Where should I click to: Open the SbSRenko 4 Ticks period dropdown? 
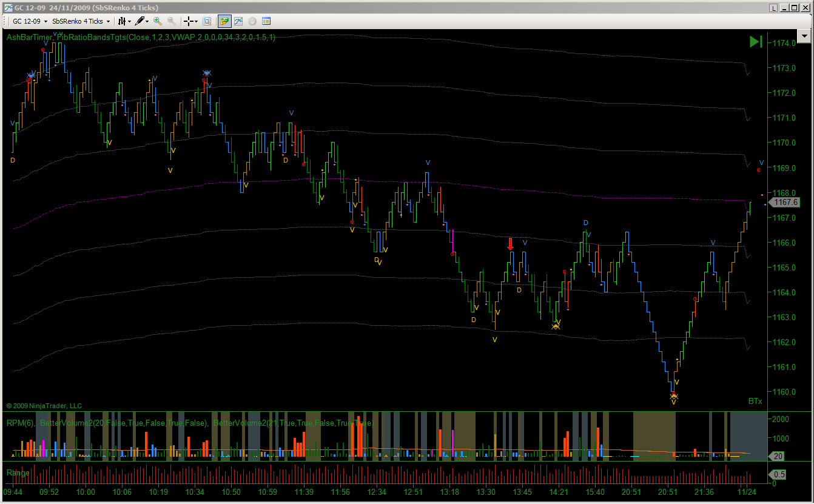click(x=81, y=21)
